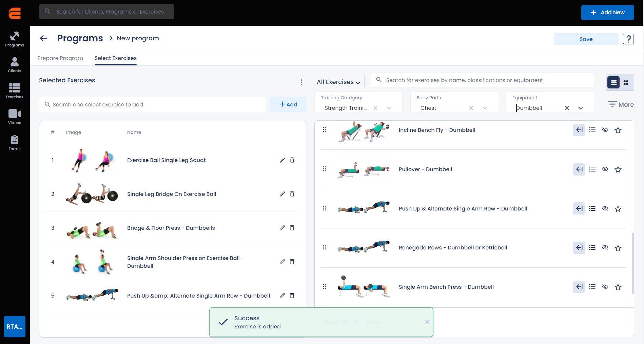The image size is (644, 344).
Task: Switch to Prepare Program tab
Action: click(60, 58)
